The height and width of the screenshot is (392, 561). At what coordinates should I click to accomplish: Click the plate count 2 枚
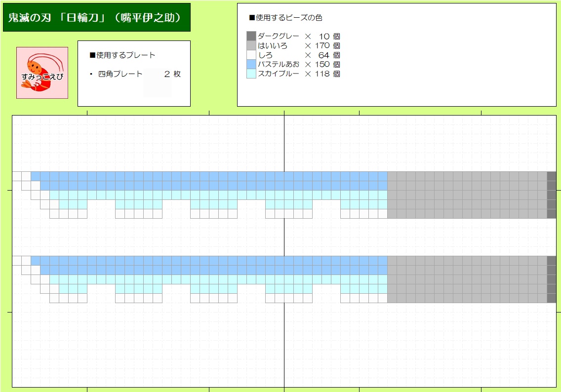coord(172,74)
